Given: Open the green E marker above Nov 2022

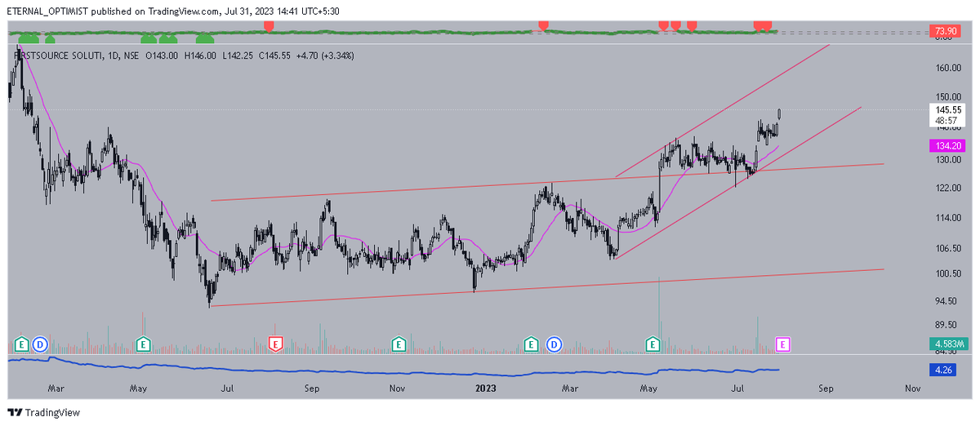Looking at the screenshot, I should coord(399,344).
